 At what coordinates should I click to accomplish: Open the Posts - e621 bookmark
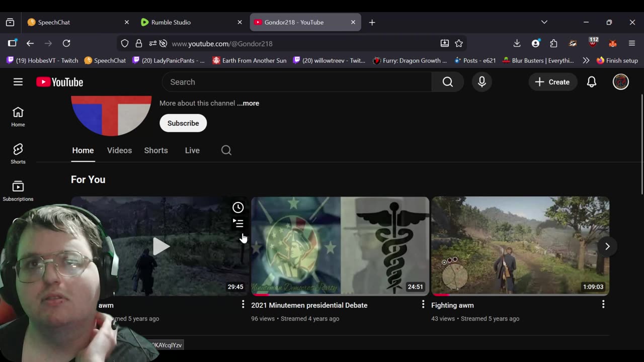pyautogui.click(x=475, y=60)
